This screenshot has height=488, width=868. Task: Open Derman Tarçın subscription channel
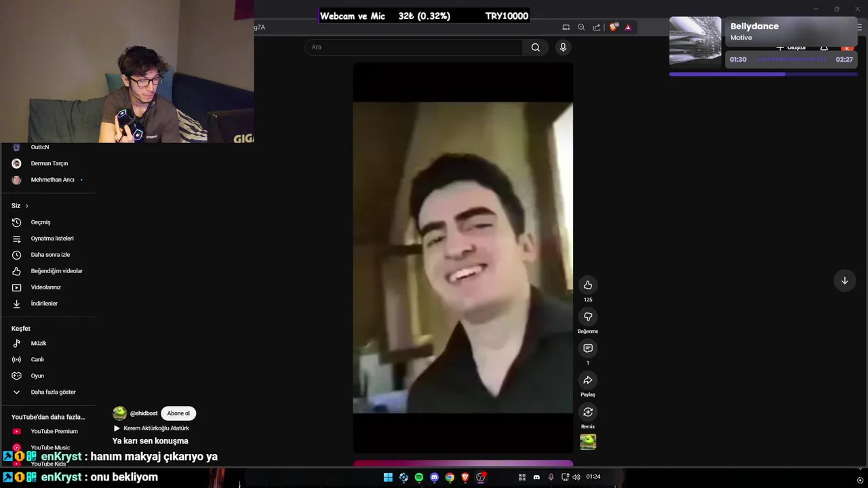click(x=48, y=163)
